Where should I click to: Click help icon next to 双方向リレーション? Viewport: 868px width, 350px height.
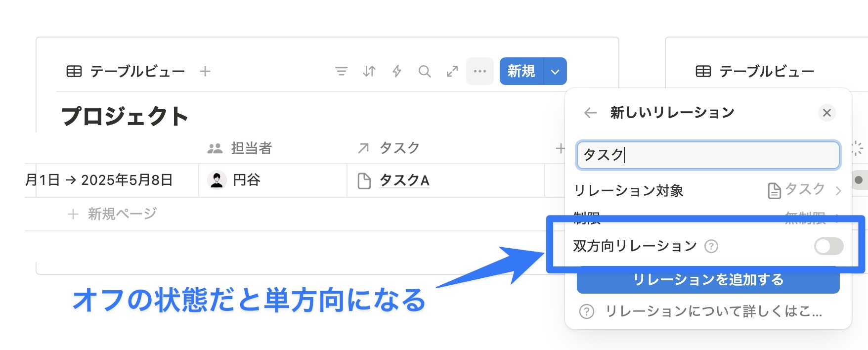click(x=711, y=246)
